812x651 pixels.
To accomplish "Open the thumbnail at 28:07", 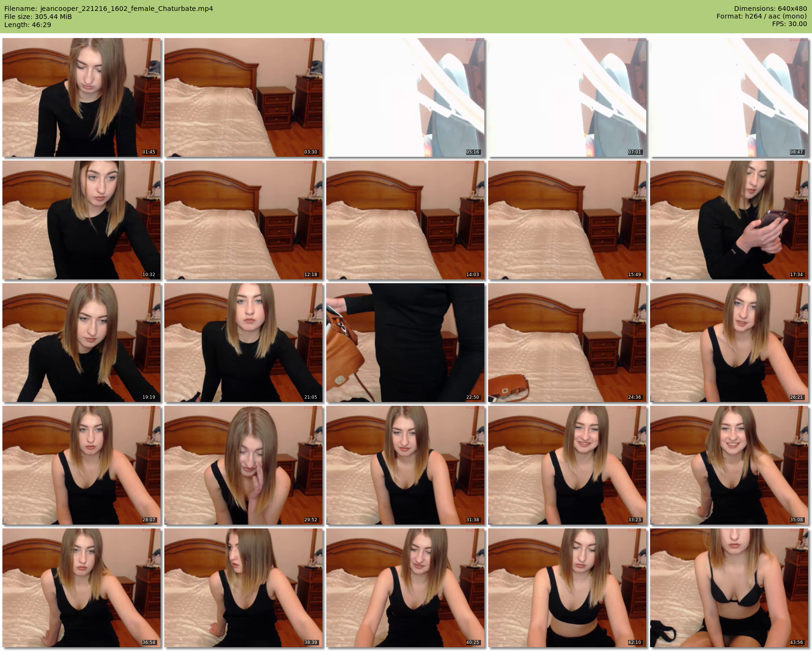I will click(x=82, y=465).
